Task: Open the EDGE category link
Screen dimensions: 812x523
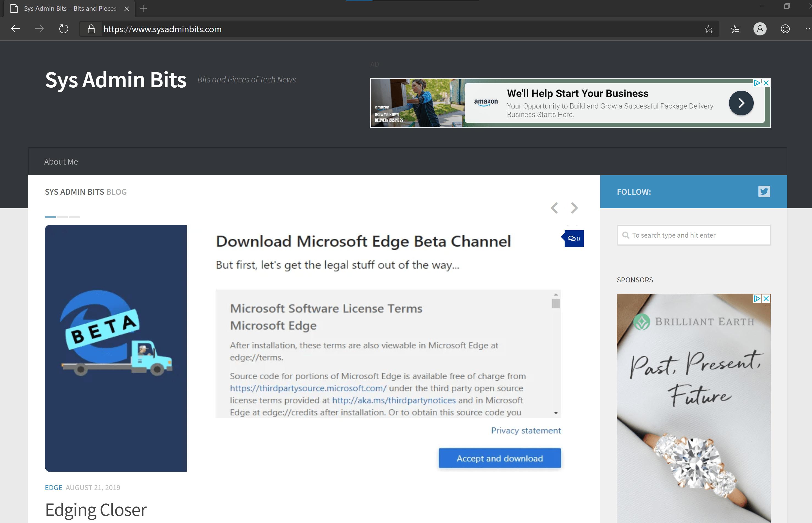Action: click(x=53, y=487)
